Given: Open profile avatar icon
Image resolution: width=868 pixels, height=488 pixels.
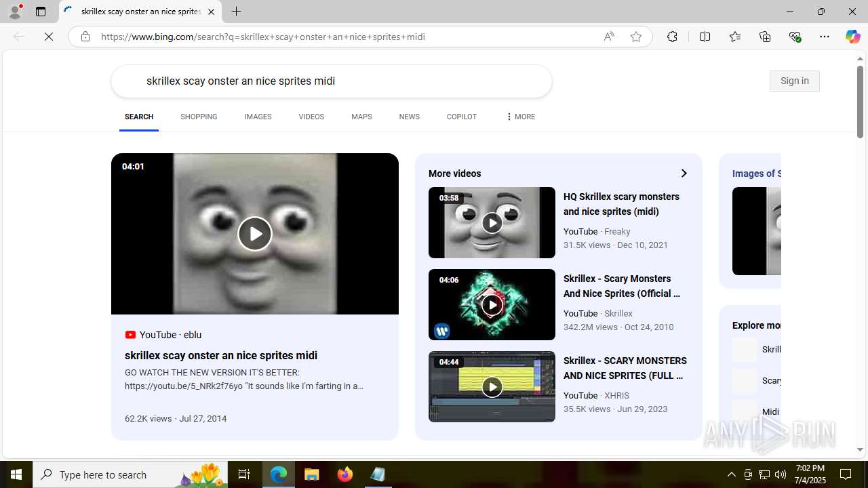Looking at the screenshot, I should [x=15, y=12].
